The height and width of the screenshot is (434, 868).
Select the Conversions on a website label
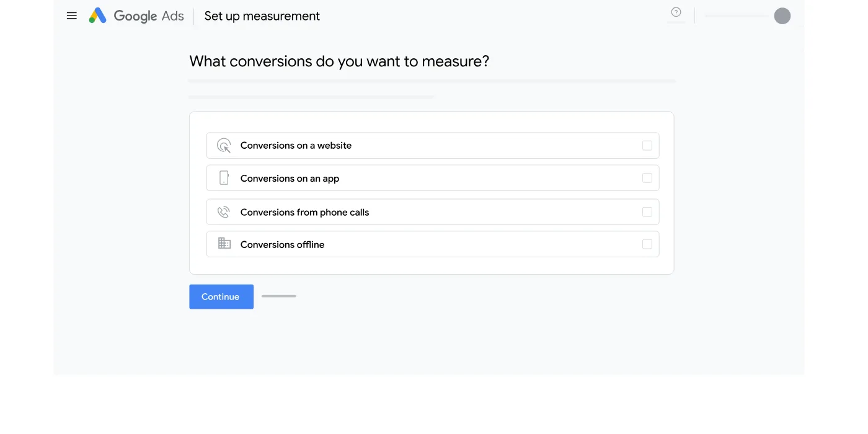point(296,146)
